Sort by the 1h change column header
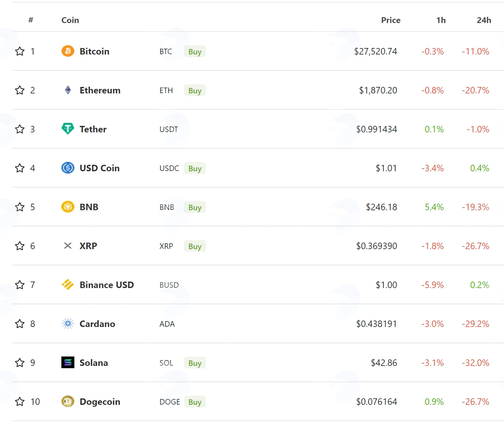Screen dimensions: 504x423 [441, 20]
